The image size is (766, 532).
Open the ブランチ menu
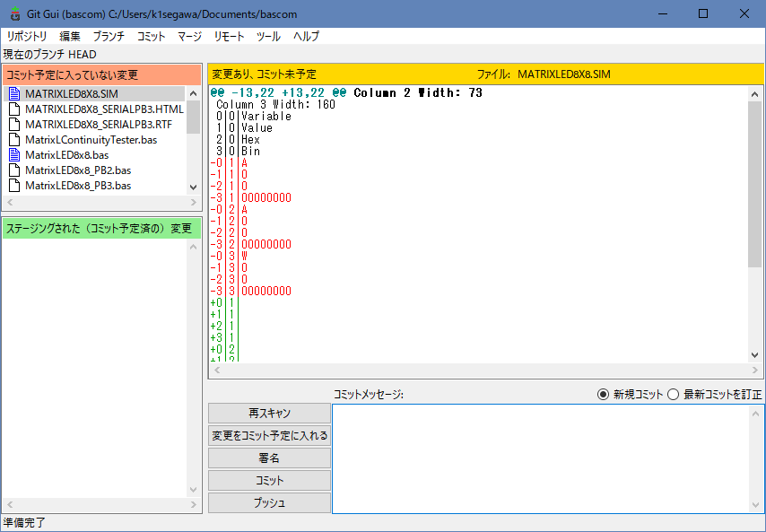pos(109,36)
